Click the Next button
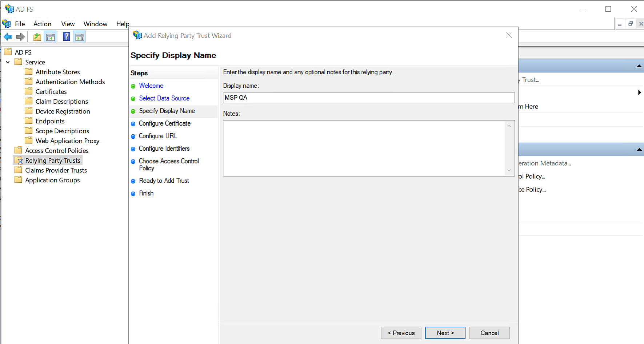The height and width of the screenshot is (344, 644). tap(445, 333)
